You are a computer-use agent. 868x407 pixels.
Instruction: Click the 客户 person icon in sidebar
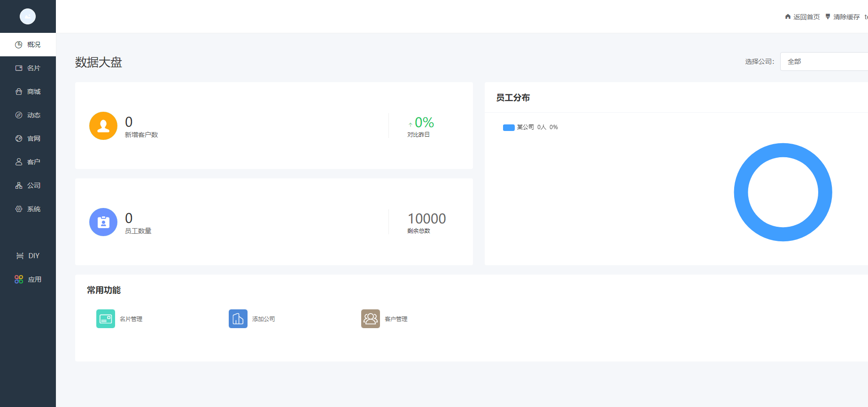(x=19, y=162)
